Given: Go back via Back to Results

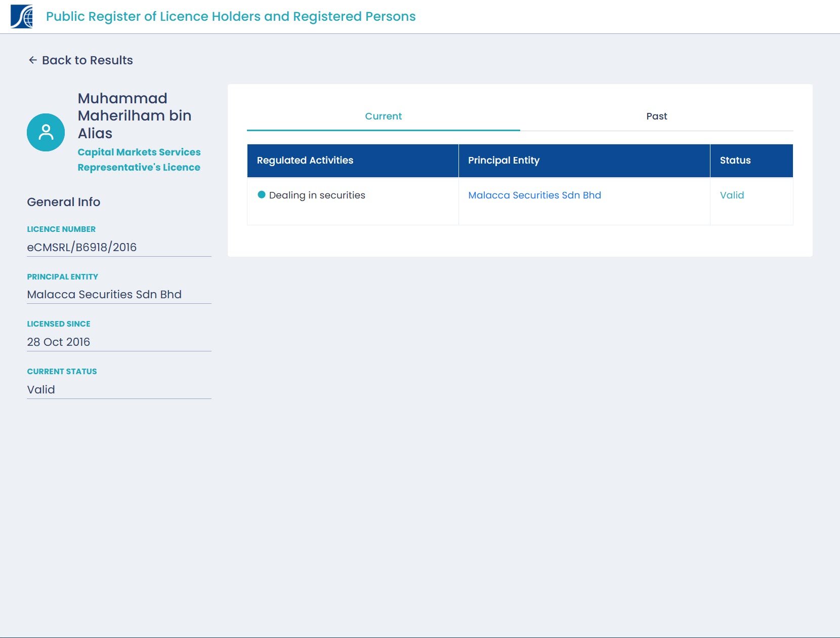Looking at the screenshot, I should 87,60.
